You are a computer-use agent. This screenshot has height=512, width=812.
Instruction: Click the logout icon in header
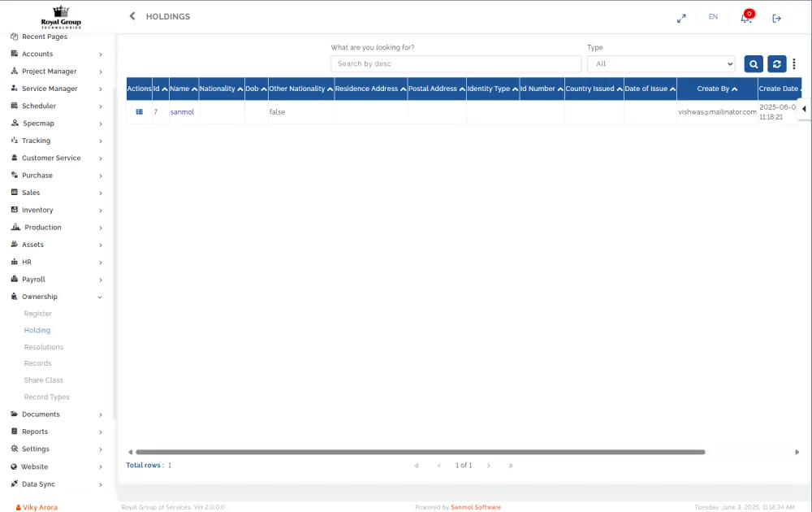776,18
